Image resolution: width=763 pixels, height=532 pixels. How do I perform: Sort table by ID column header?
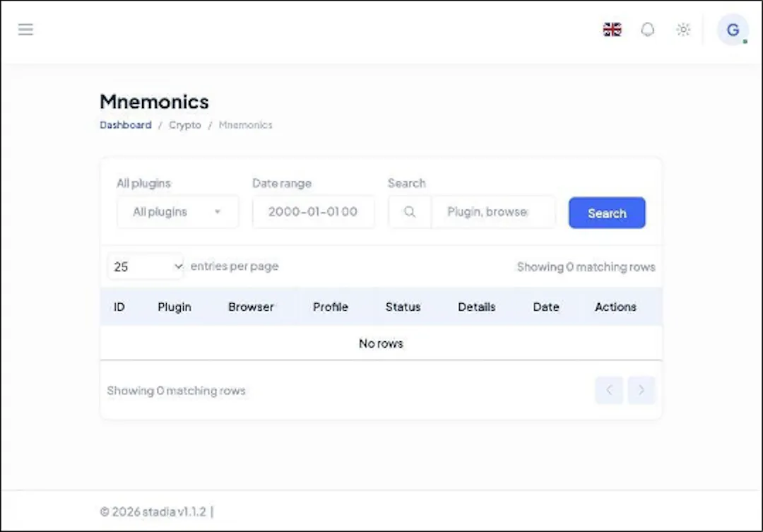click(x=119, y=307)
